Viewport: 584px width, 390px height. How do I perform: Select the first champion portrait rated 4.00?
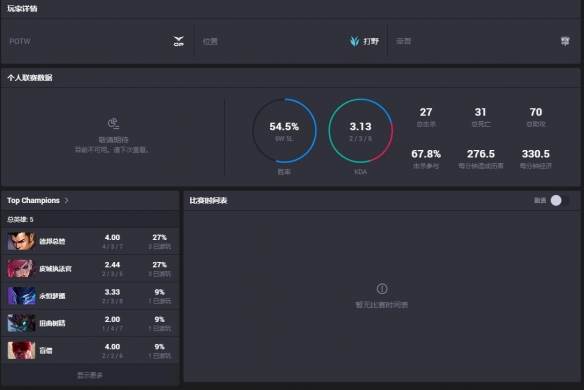pyautogui.click(x=22, y=241)
